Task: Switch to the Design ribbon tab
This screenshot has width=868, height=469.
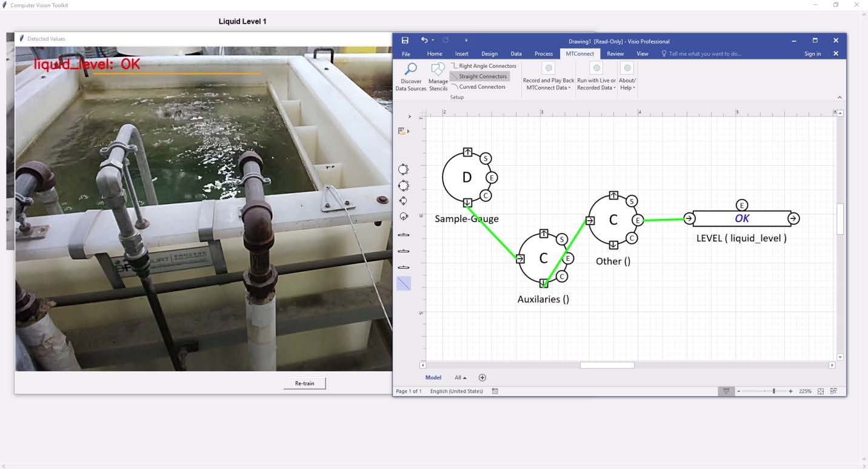Action: pyautogui.click(x=489, y=54)
